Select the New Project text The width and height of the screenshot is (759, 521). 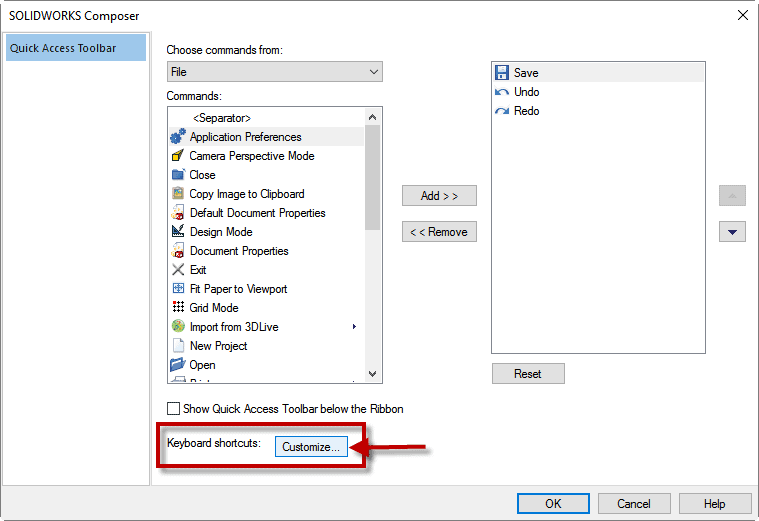tap(219, 346)
